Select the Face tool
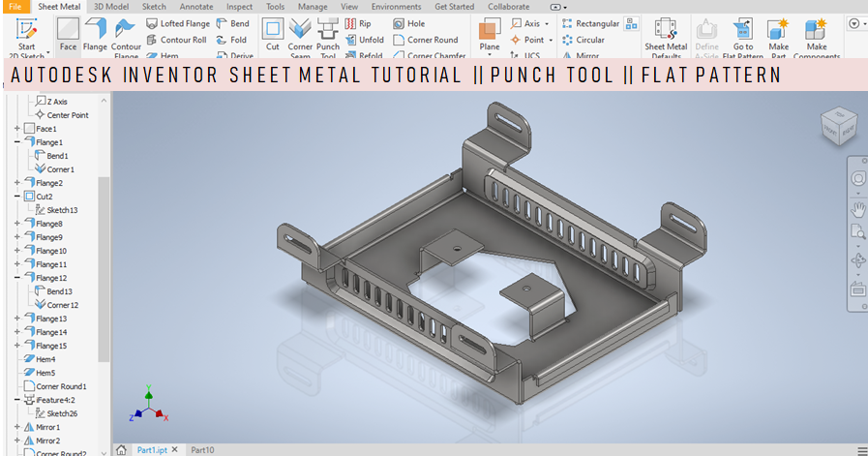868x456 pixels. click(x=68, y=36)
